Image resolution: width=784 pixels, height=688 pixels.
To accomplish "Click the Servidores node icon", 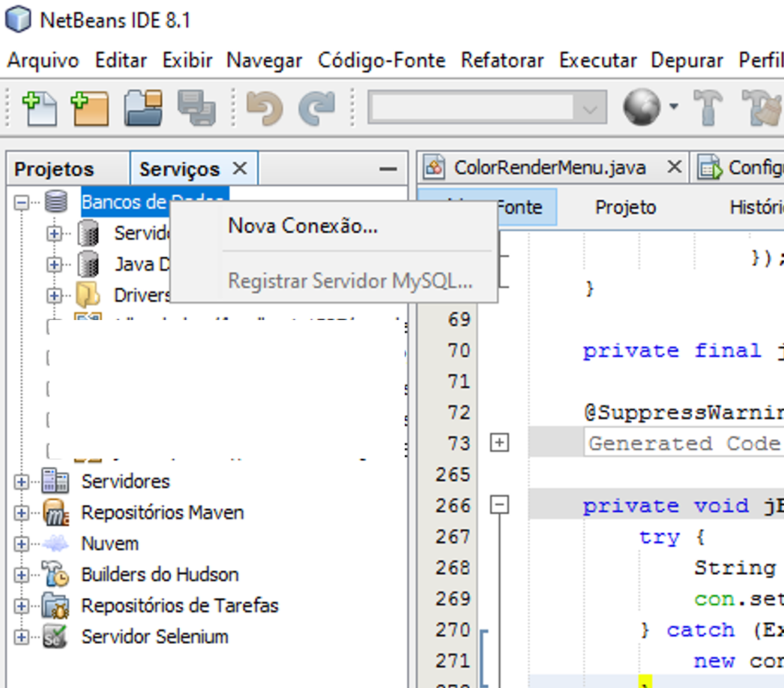I will click(x=55, y=481).
